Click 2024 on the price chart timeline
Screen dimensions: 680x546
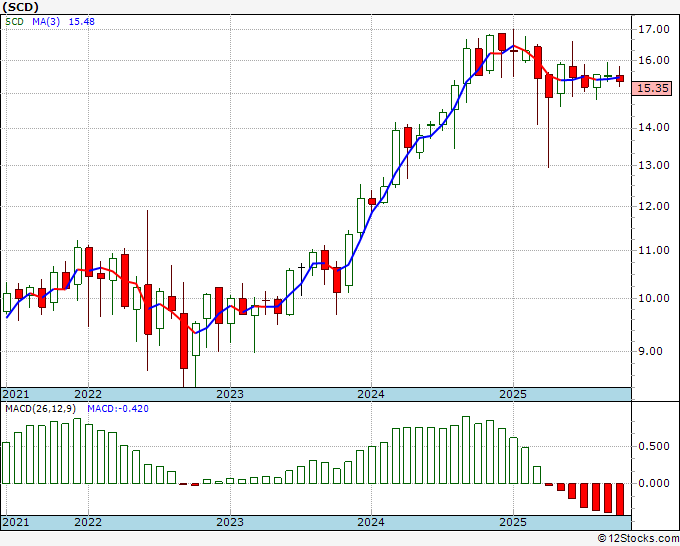pos(371,394)
